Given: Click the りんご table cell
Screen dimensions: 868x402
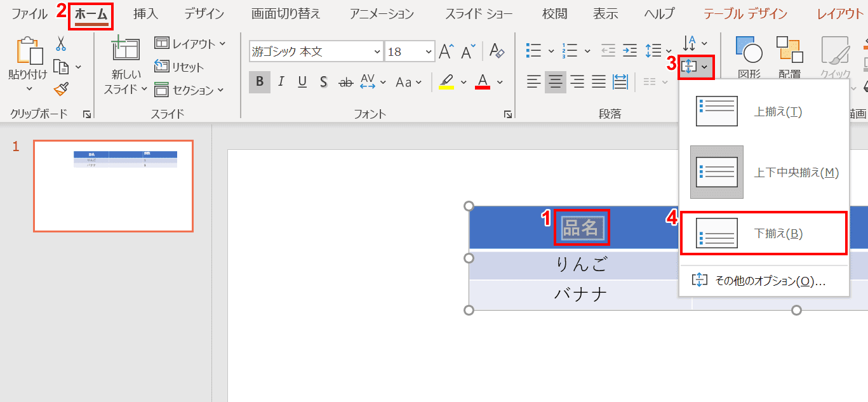Looking at the screenshot, I should coord(580,265).
